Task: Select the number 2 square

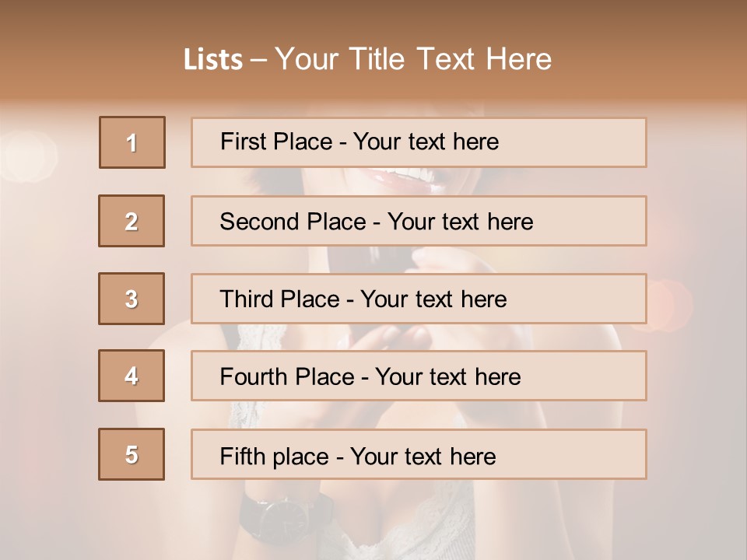Action: (132, 221)
